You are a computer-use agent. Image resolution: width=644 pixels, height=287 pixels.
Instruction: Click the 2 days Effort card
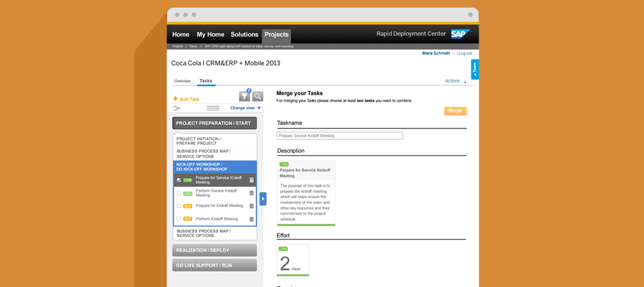[x=293, y=260]
